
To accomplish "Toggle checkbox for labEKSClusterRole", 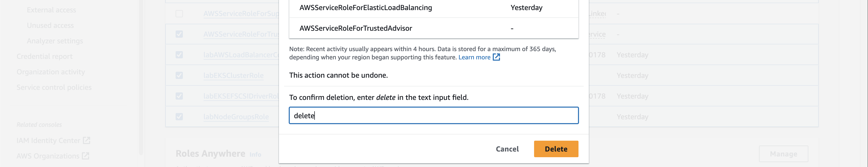I will tap(179, 75).
